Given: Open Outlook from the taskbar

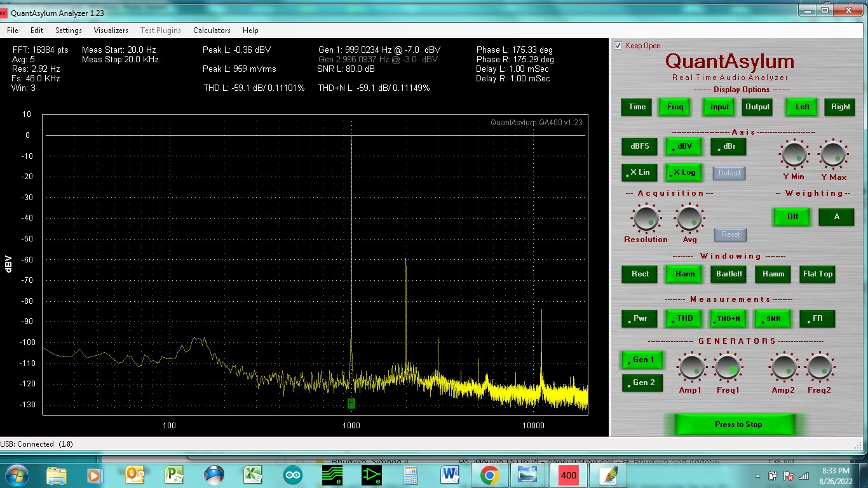Looking at the screenshot, I should point(135,475).
